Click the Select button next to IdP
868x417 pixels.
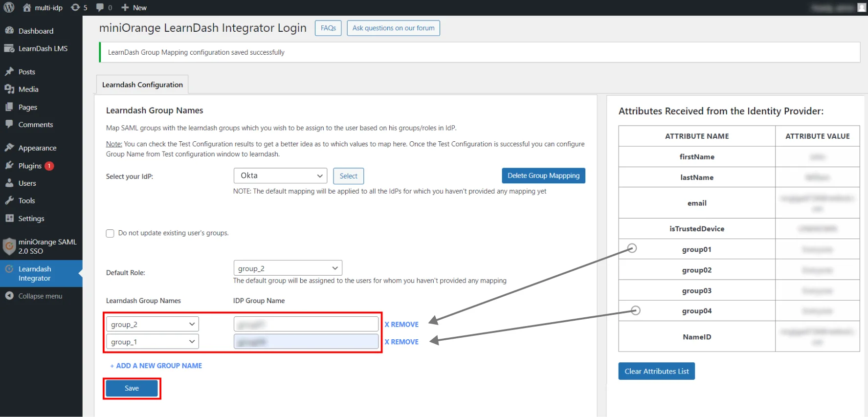[349, 176]
